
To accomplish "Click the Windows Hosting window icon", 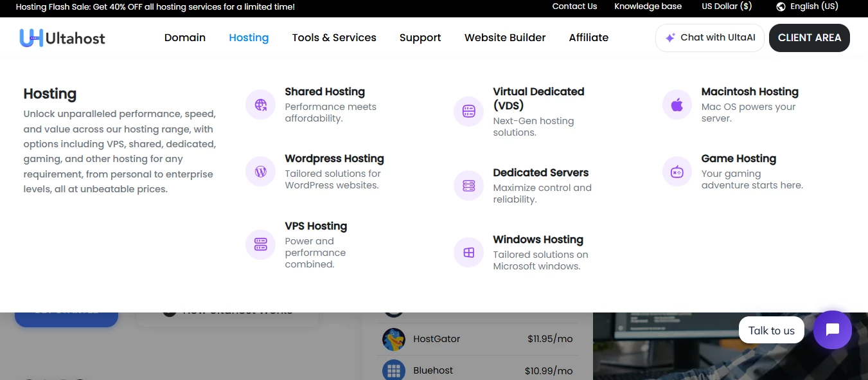I will pyautogui.click(x=469, y=253).
